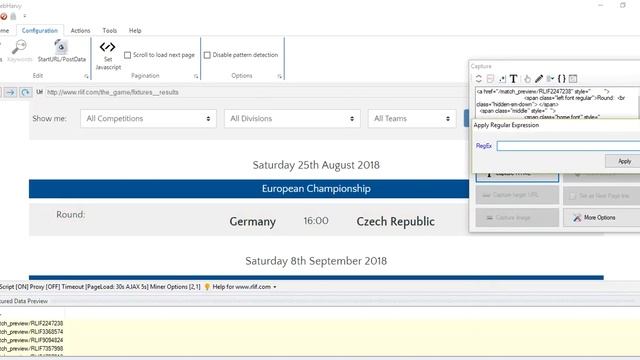Click the grayed document icon in Capture toolbar
The width and height of the screenshot is (640, 360).
(x=490, y=79)
